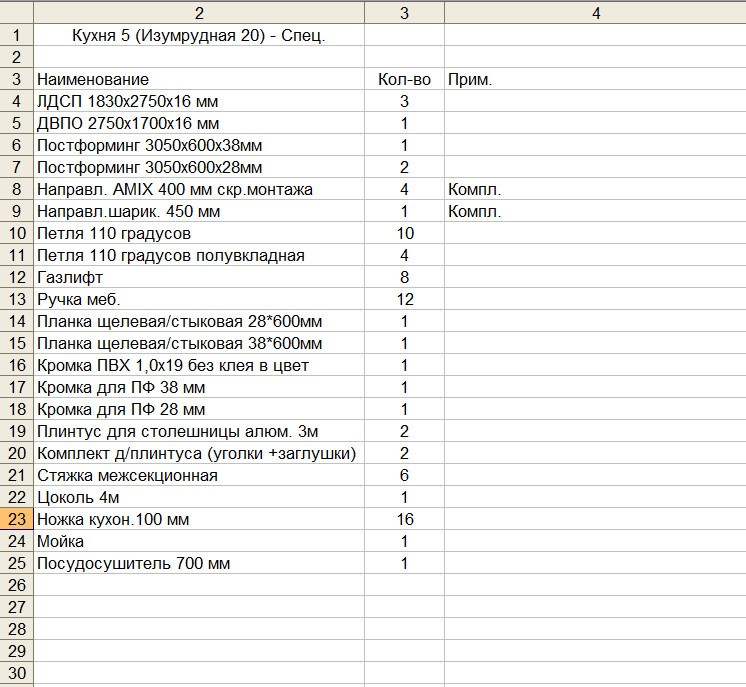Click quantity 16 in row 23
This screenshot has height=687, width=746.
pos(404,519)
